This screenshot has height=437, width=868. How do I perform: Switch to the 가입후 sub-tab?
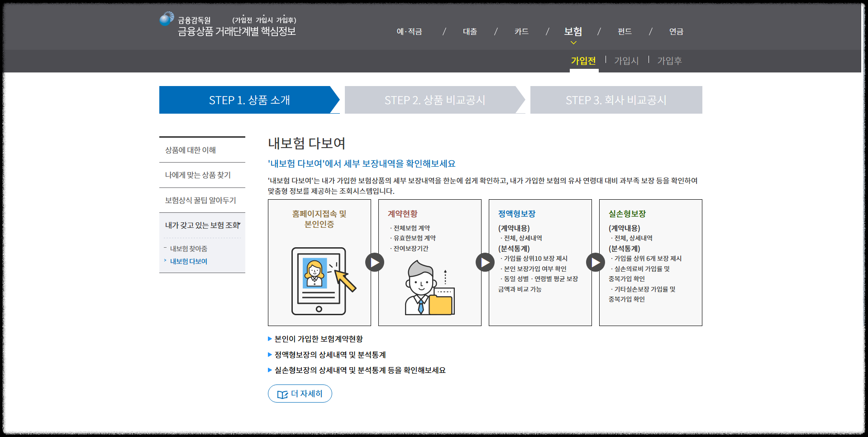(x=669, y=61)
